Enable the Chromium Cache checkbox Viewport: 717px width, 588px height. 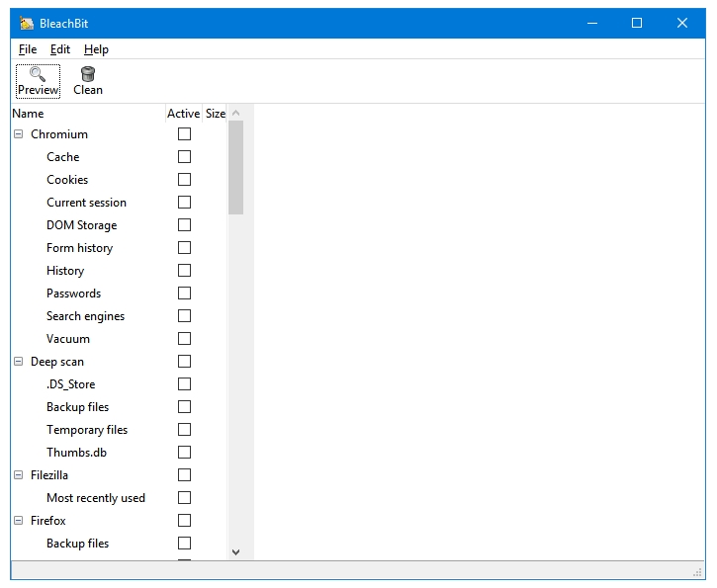pyautogui.click(x=184, y=157)
